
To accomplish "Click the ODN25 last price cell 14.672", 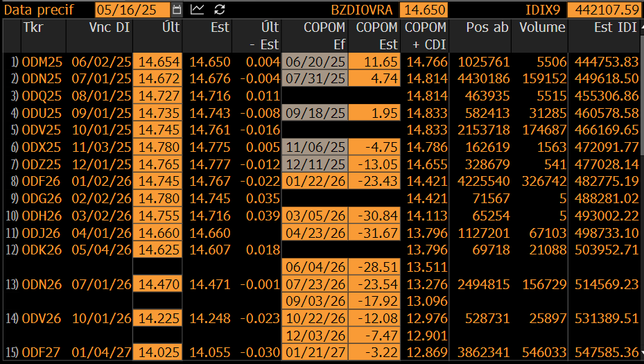I will [158, 78].
